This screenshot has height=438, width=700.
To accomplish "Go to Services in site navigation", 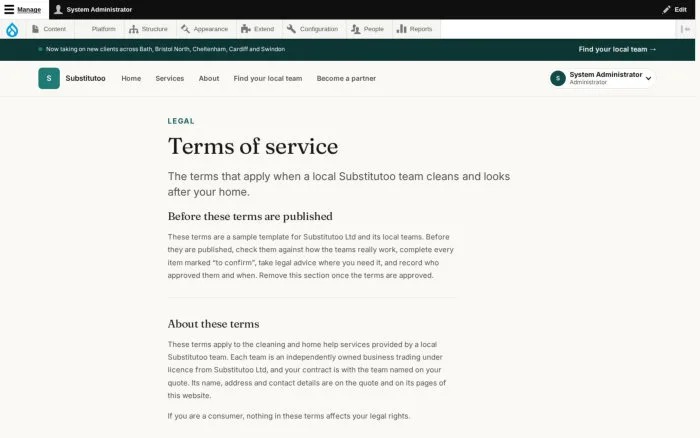I will 170,79.
